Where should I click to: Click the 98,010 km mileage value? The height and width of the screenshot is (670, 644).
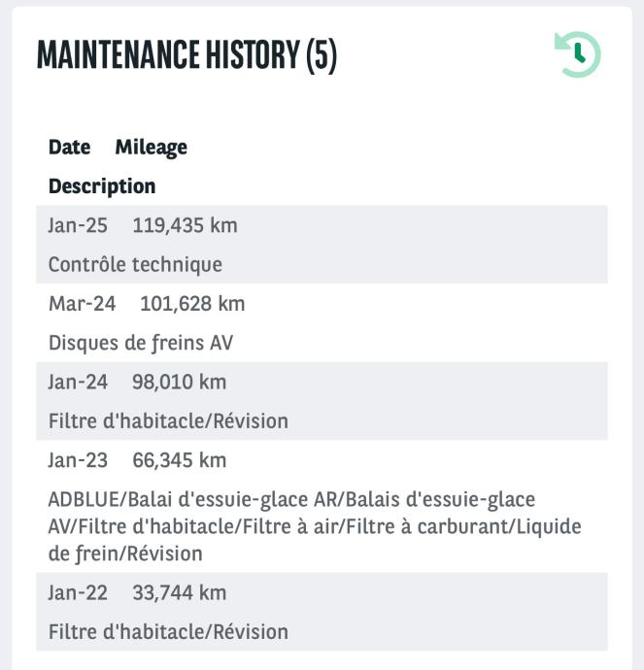click(x=179, y=383)
